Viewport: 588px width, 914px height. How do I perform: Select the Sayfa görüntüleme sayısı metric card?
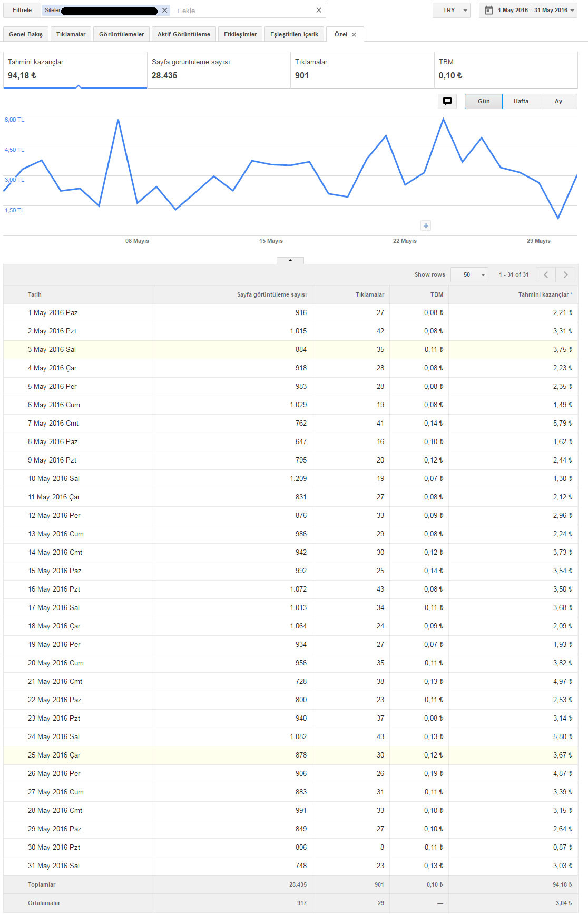click(x=219, y=70)
